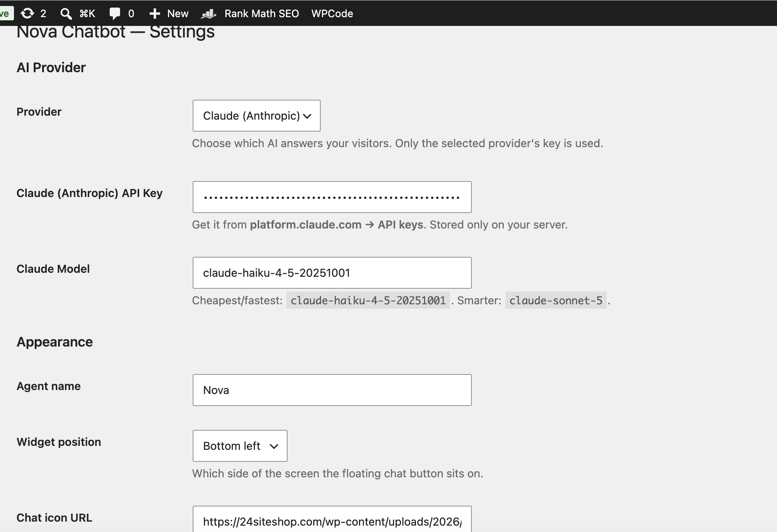Click the AI Provider heading
Viewport: 777px width, 532px height.
click(x=51, y=67)
